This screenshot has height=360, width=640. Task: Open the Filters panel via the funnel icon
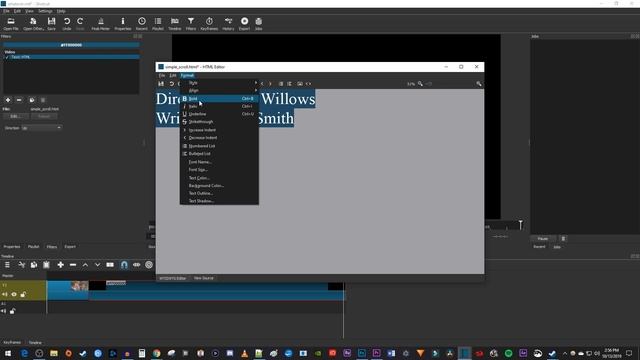click(191, 24)
